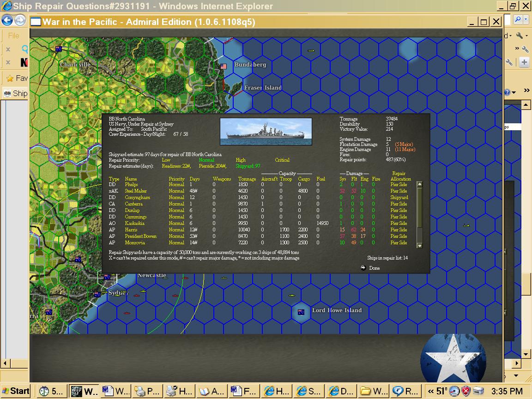Image resolution: width=532 pixels, height=399 pixels.
Task: Switch repair priority to High
Action: [x=240, y=160]
